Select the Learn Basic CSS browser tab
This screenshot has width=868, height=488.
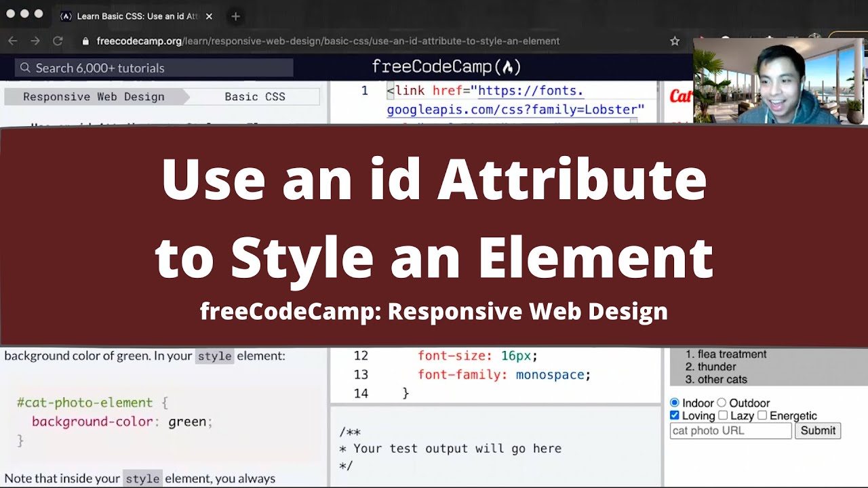click(x=136, y=16)
